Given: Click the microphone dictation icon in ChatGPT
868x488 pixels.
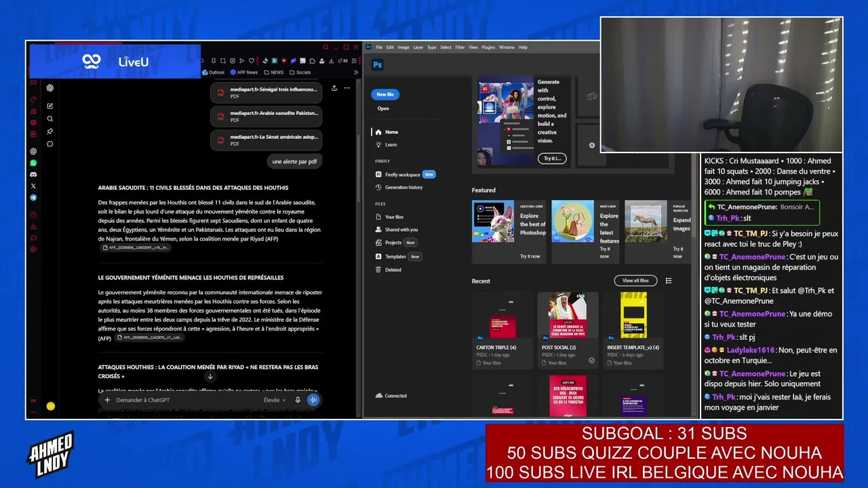Looking at the screenshot, I should click(x=298, y=400).
